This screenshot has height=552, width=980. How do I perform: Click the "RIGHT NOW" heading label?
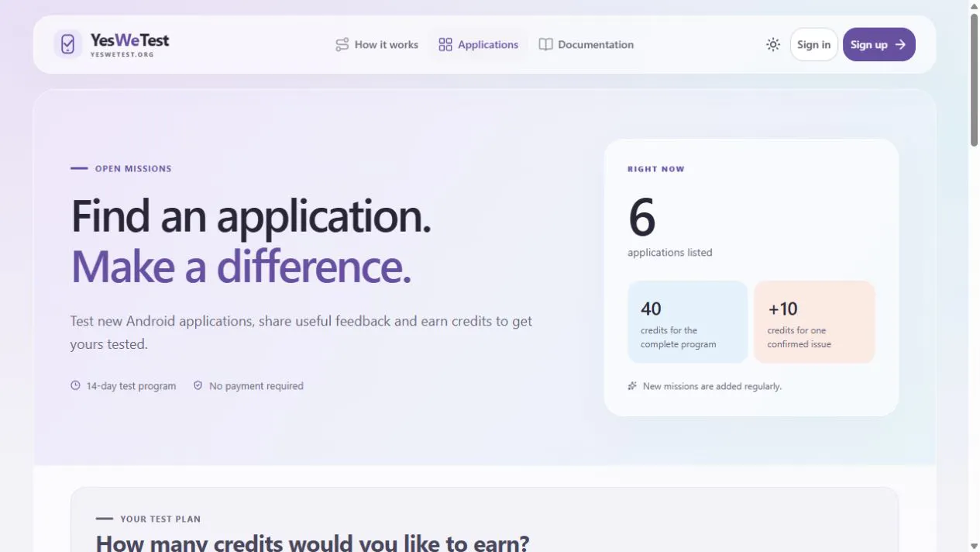656,169
